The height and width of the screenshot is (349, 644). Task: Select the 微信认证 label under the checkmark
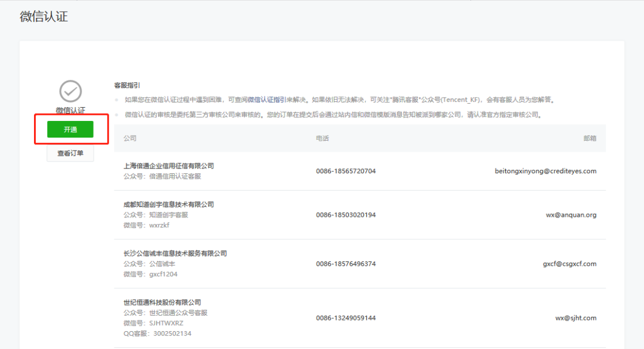(70, 110)
